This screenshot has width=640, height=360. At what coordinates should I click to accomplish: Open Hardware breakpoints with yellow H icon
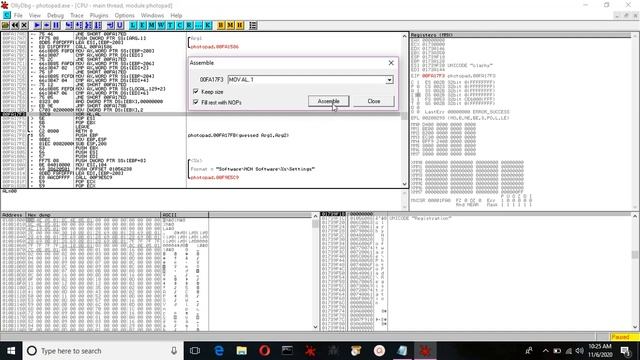[240, 25]
